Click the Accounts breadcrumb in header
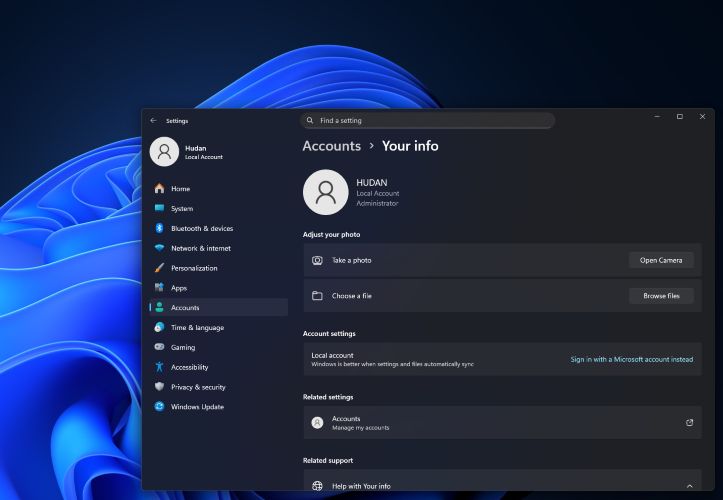Viewport: 723px width, 500px height. (331, 146)
